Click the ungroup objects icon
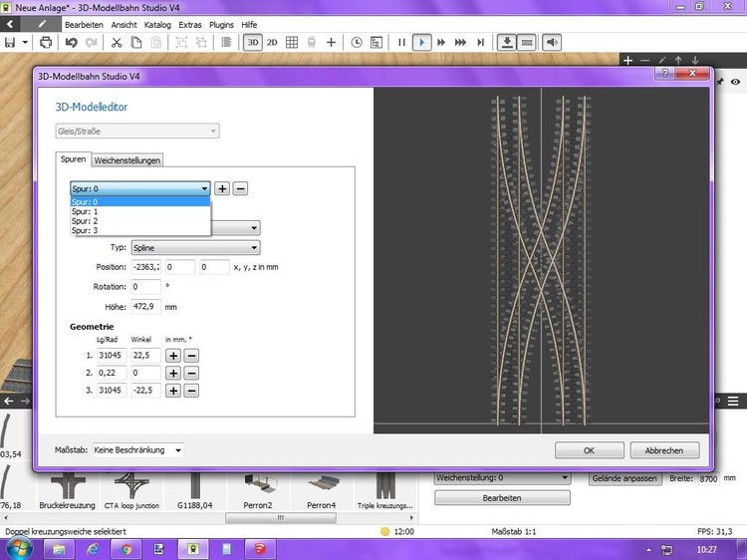Viewport: 747px width, 560px height. (x=201, y=43)
